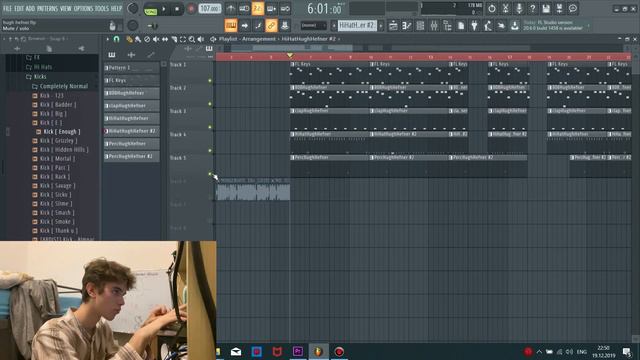Screen dimensions: 640x360
Task: Open the FILE menu
Action: click(8, 8)
